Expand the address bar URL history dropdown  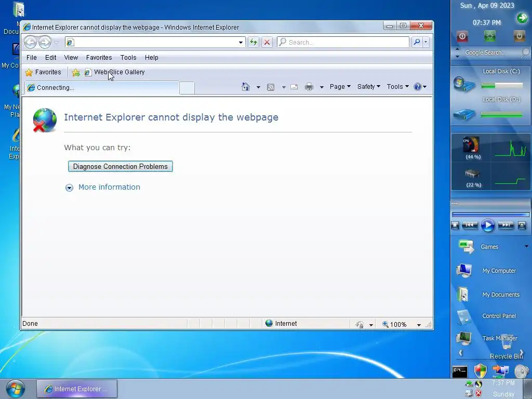pos(241,43)
